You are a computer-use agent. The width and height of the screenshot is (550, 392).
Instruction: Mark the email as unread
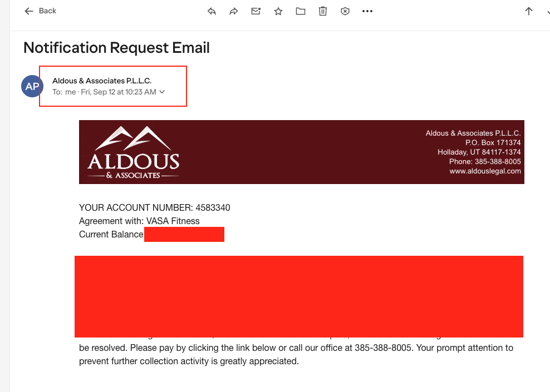coord(256,11)
